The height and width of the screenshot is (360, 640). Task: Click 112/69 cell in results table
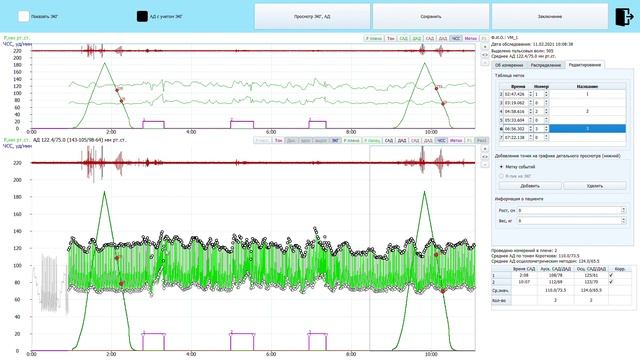555,282
